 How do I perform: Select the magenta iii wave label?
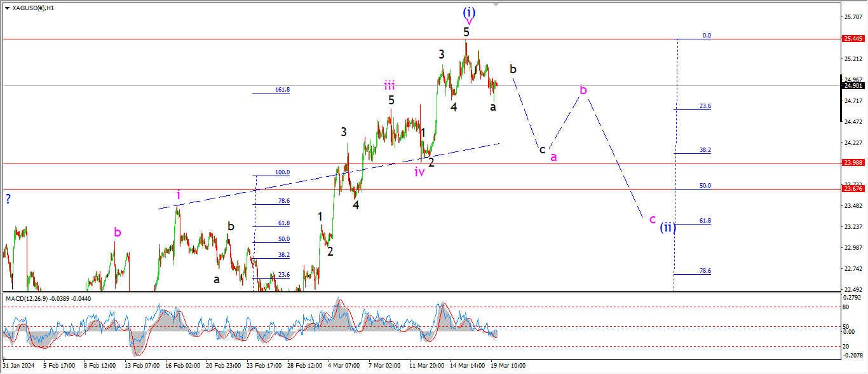pyautogui.click(x=389, y=85)
